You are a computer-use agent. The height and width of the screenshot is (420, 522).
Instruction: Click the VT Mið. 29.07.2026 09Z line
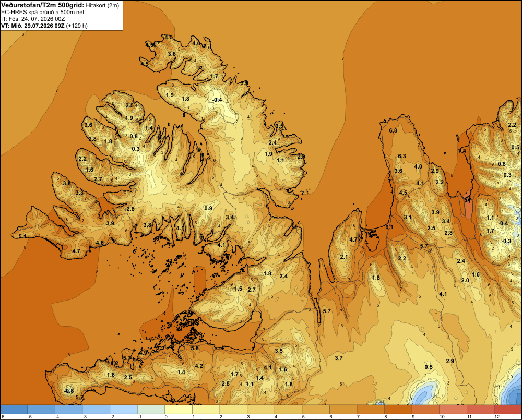[44, 26]
